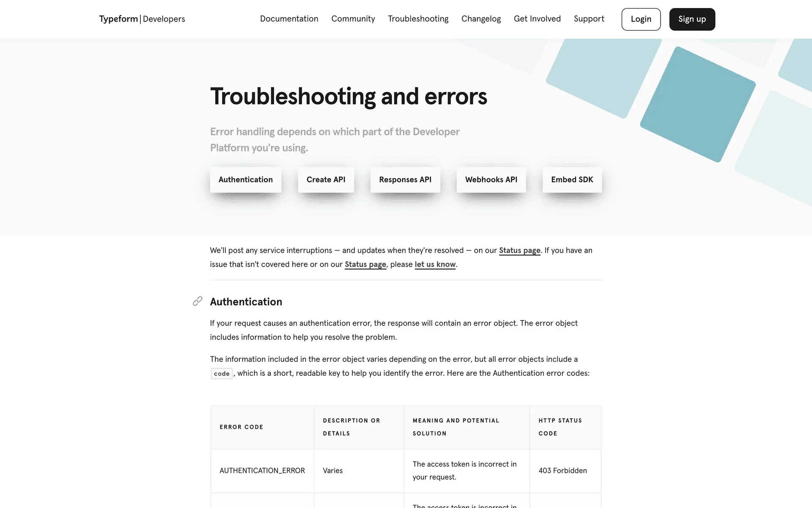Click Support in the top navigation
The height and width of the screenshot is (508, 812).
(x=589, y=19)
